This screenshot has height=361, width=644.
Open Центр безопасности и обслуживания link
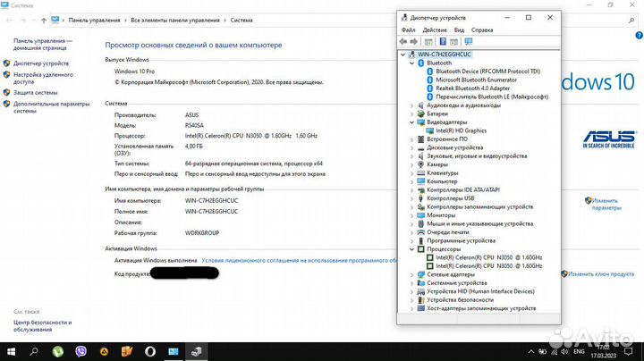coord(42,326)
